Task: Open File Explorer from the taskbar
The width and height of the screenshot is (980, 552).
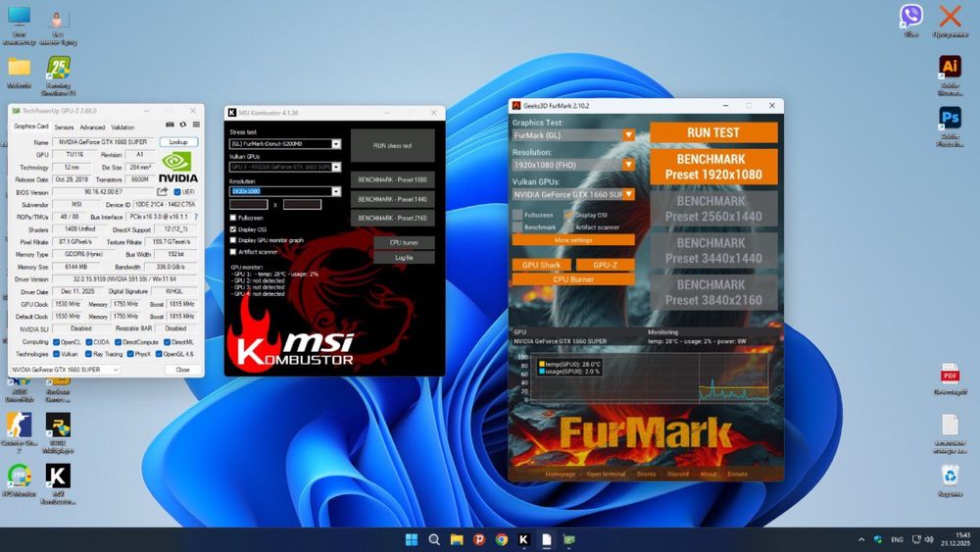Action: pos(457,539)
